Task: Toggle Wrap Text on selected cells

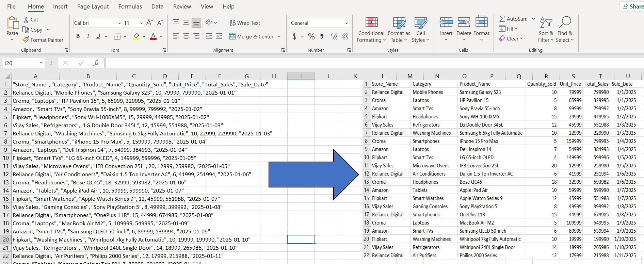Action: [x=245, y=23]
